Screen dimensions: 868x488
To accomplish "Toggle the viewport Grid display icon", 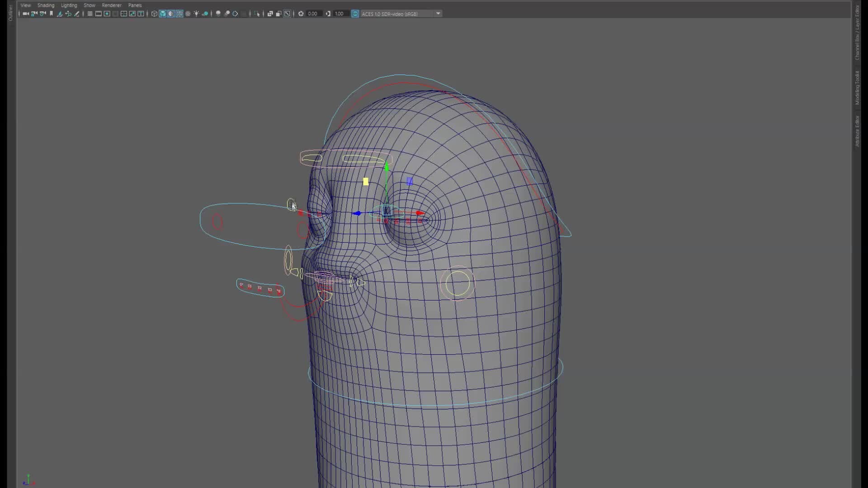I will pos(90,14).
